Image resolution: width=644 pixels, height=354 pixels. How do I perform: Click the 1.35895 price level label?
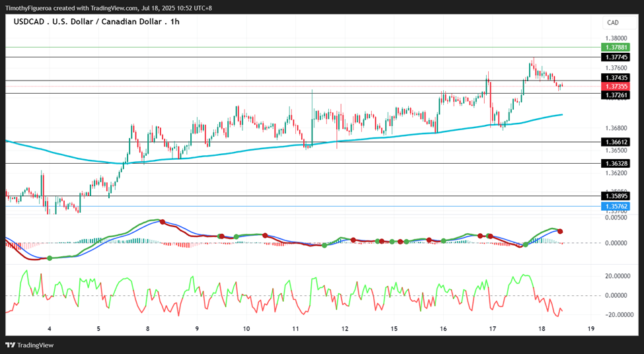[x=615, y=196]
